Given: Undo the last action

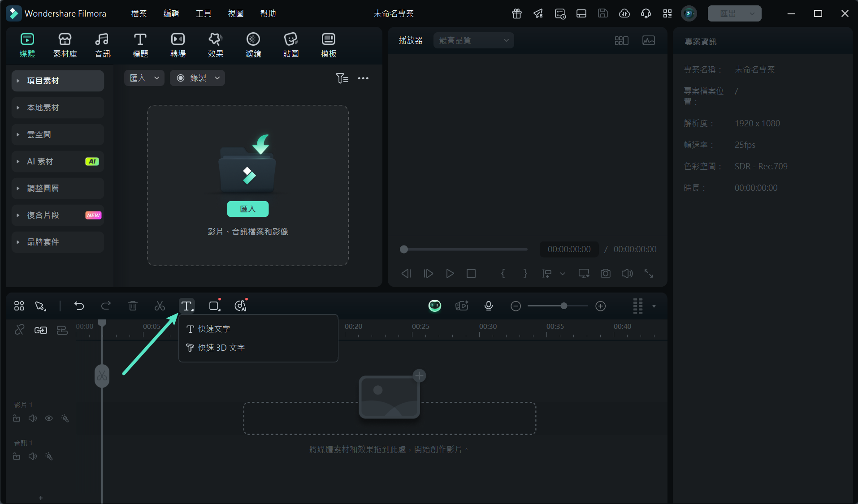Looking at the screenshot, I should coord(79,306).
